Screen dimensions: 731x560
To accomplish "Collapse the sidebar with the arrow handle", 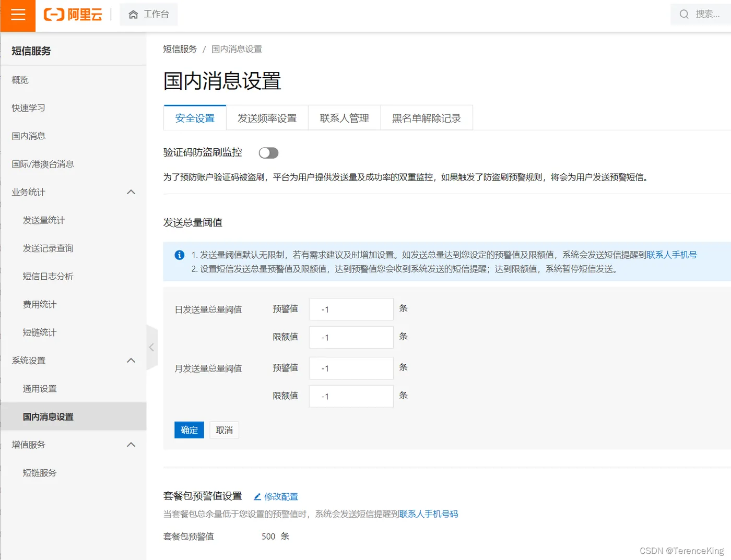I will pos(152,347).
